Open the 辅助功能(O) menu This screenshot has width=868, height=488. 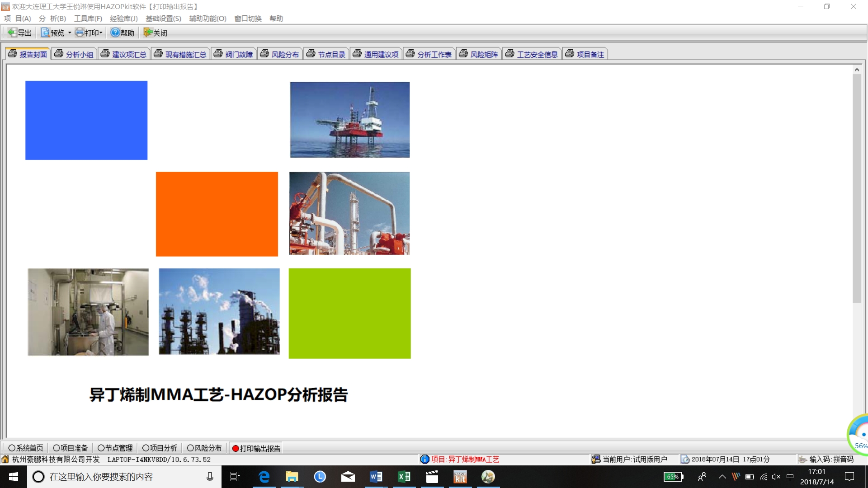tap(208, 19)
